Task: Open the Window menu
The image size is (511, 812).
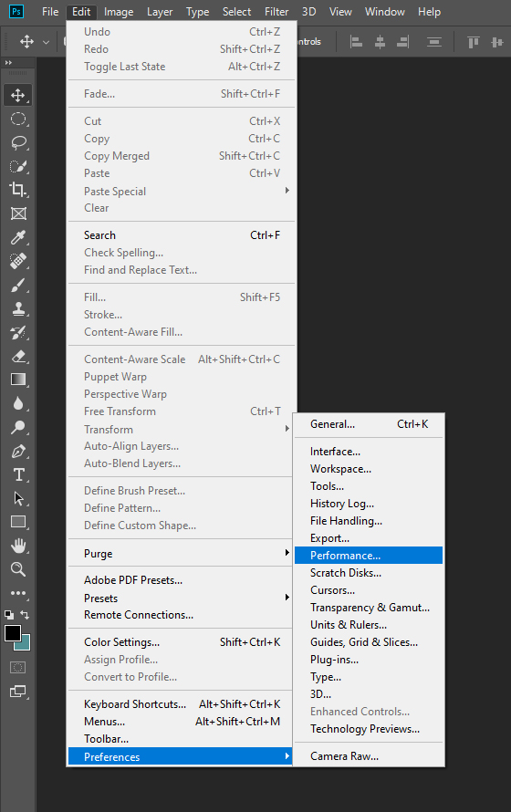Action: (385, 11)
